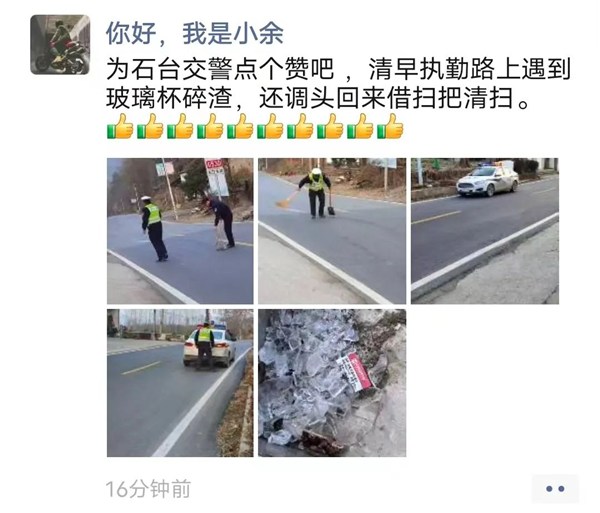Tap the two-dot more options button
This screenshot has width=600, height=513.
(x=555, y=489)
